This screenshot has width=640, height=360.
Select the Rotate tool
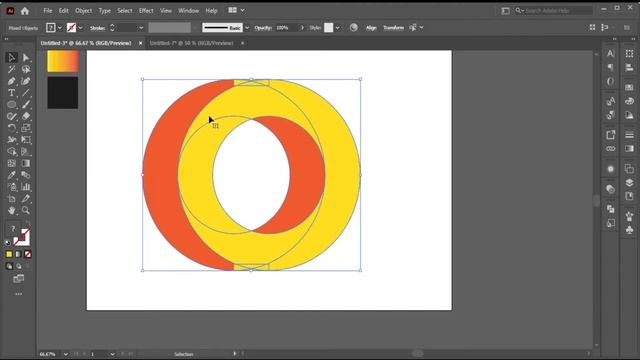point(11,128)
